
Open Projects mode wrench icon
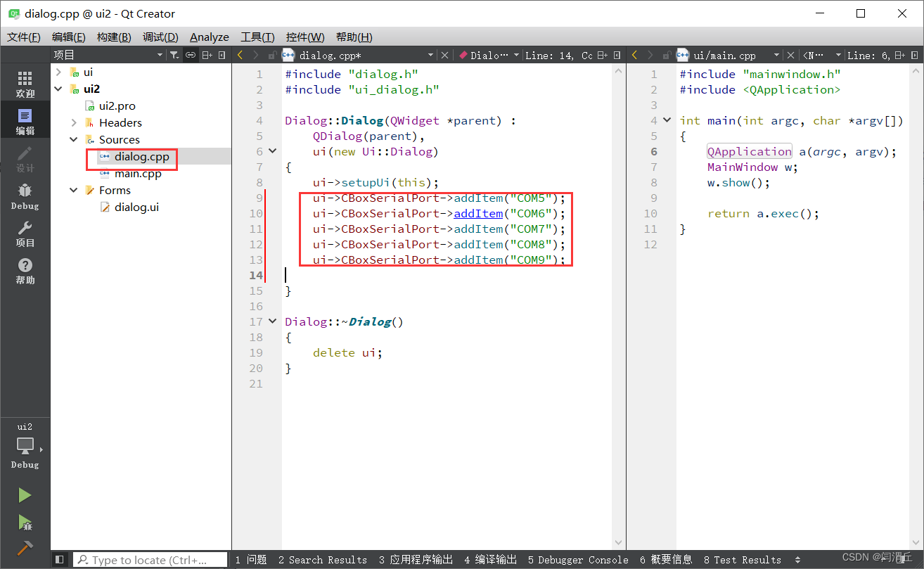(25, 233)
